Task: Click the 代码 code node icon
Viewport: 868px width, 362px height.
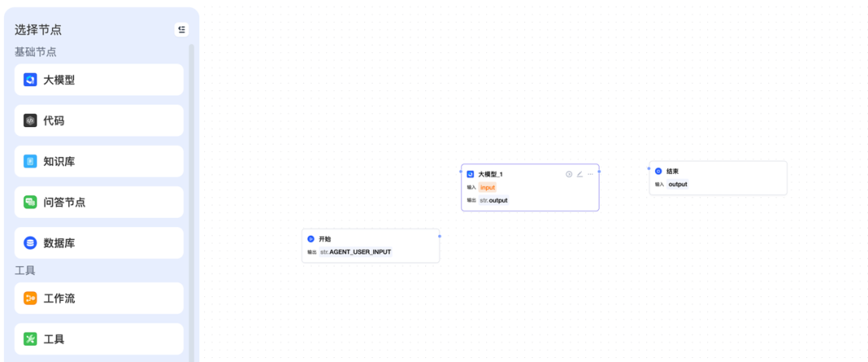Action: [x=30, y=121]
